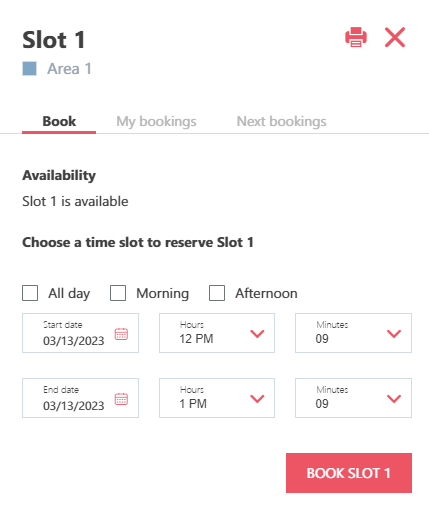This screenshot has height=514, width=429.
Task: Click the red printer icon
Action: 356,37
